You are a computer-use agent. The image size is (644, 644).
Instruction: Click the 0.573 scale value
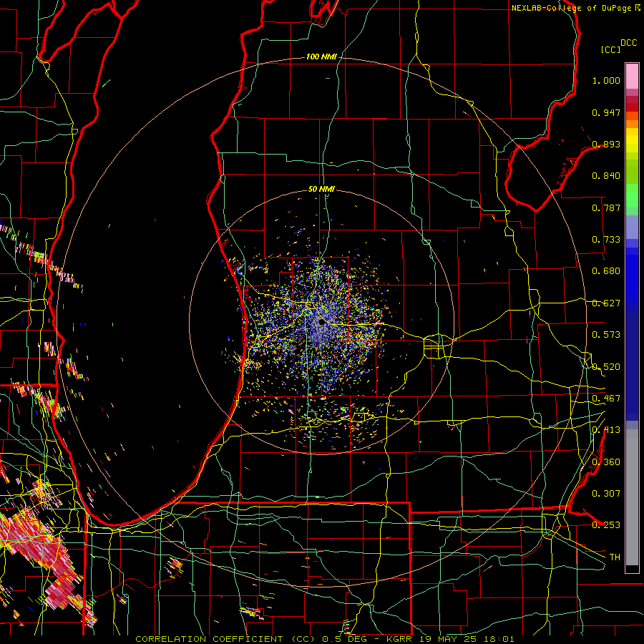[606, 335]
